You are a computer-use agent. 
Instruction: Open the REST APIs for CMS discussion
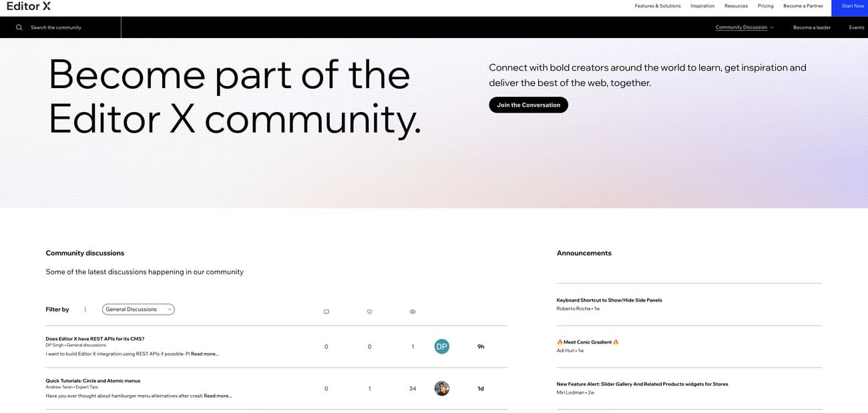pyautogui.click(x=95, y=338)
